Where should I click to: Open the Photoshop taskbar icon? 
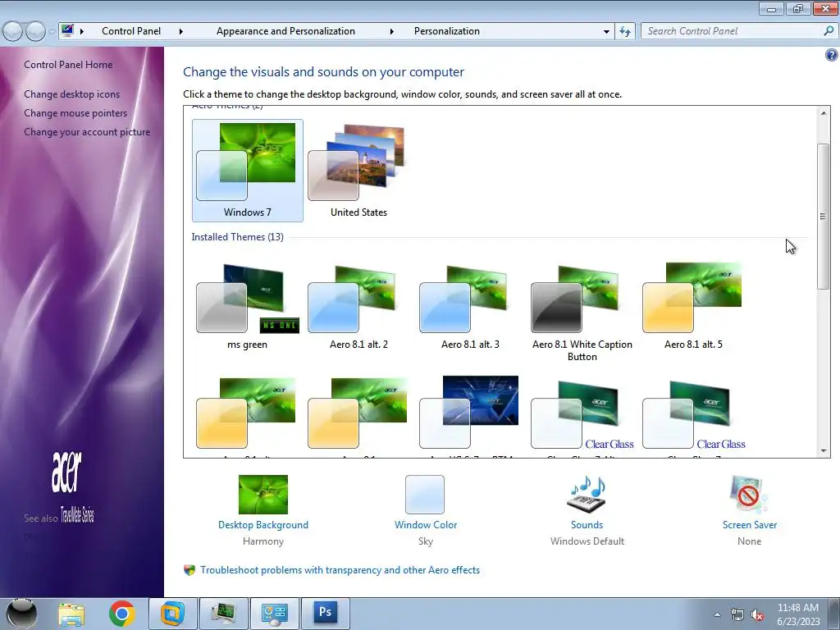325,613
